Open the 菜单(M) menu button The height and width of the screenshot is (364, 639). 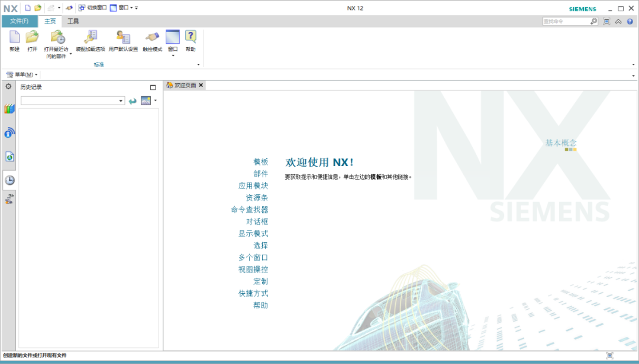(22, 74)
